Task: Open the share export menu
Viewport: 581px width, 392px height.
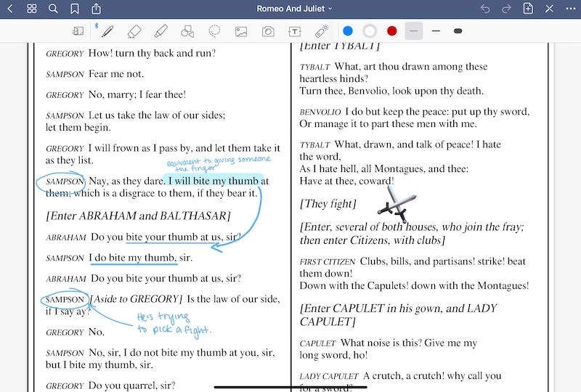Action: click(96, 8)
